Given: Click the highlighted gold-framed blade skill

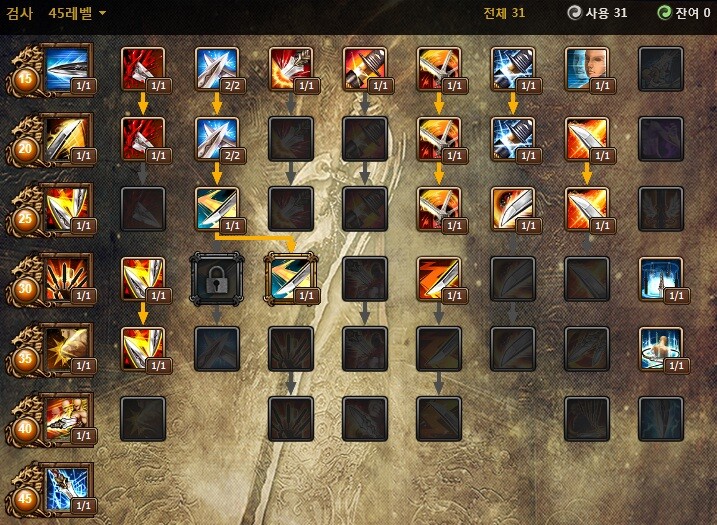Looking at the screenshot, I should point(290,279).
